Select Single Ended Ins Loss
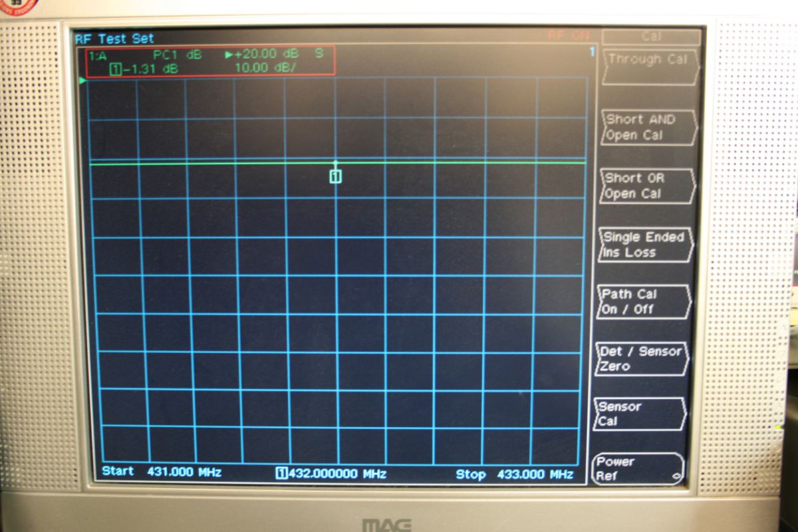Screen dimensions: 798x532 click(x=644, y=244)
